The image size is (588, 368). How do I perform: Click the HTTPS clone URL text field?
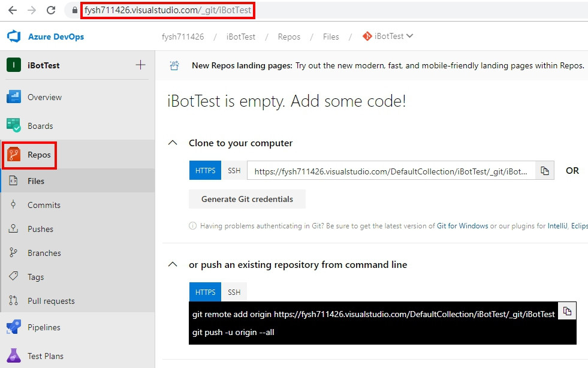[391, 171]
